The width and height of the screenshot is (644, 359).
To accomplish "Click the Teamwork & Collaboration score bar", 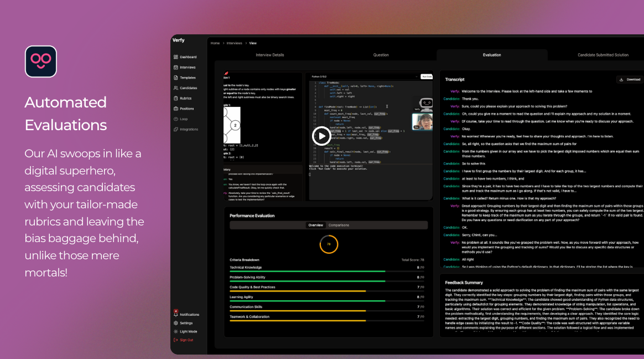I will [327, 320].
